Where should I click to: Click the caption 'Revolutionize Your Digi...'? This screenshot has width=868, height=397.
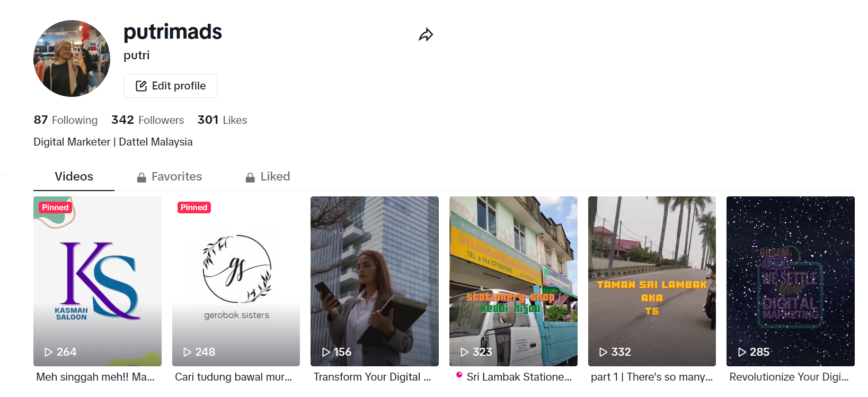789,377
